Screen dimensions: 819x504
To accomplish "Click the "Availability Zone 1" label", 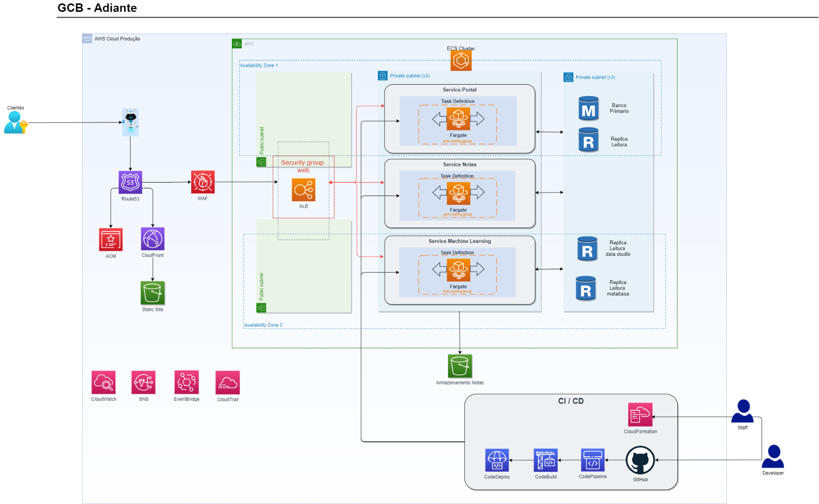I will [x=259, y=66].
